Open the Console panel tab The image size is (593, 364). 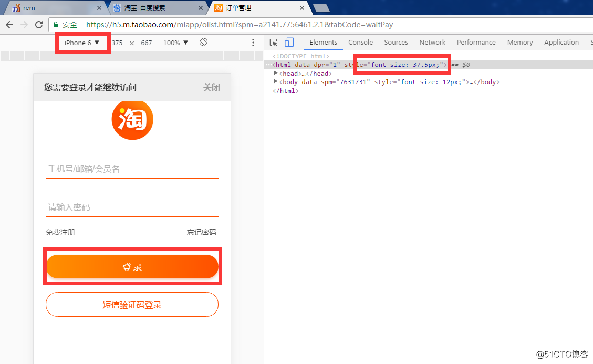click(x=360, y=43)
